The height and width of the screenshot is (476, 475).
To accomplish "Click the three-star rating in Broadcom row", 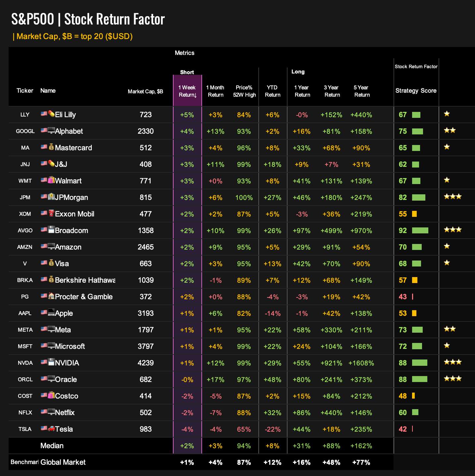I will [453, 230].
